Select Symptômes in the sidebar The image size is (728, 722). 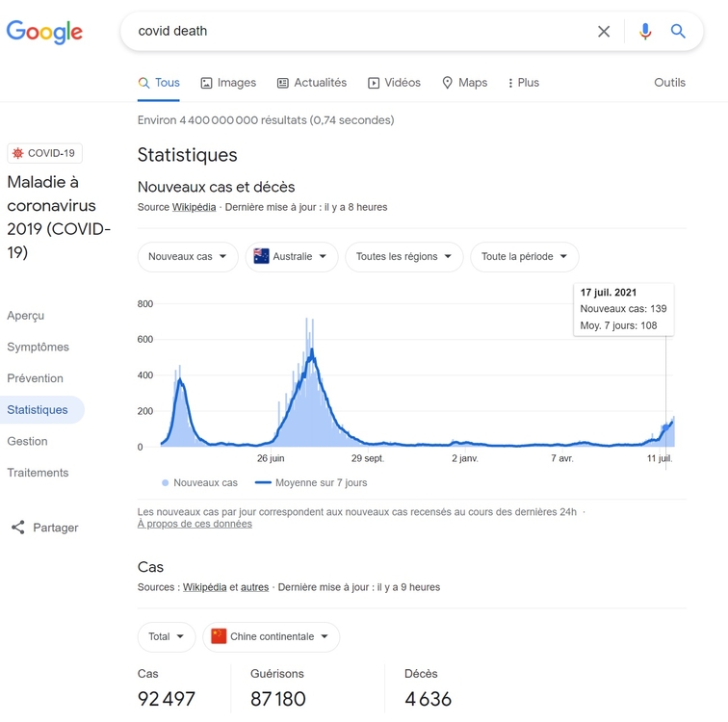tap(38, 347)
